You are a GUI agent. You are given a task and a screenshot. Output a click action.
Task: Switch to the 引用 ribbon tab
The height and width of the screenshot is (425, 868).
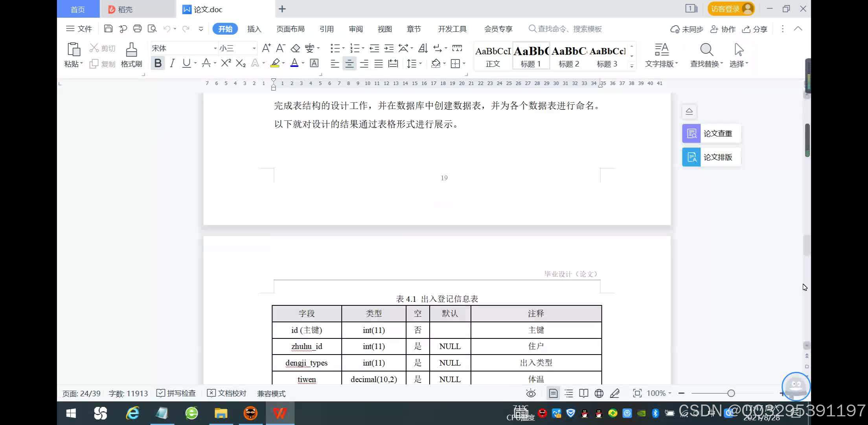click(326, 29)
